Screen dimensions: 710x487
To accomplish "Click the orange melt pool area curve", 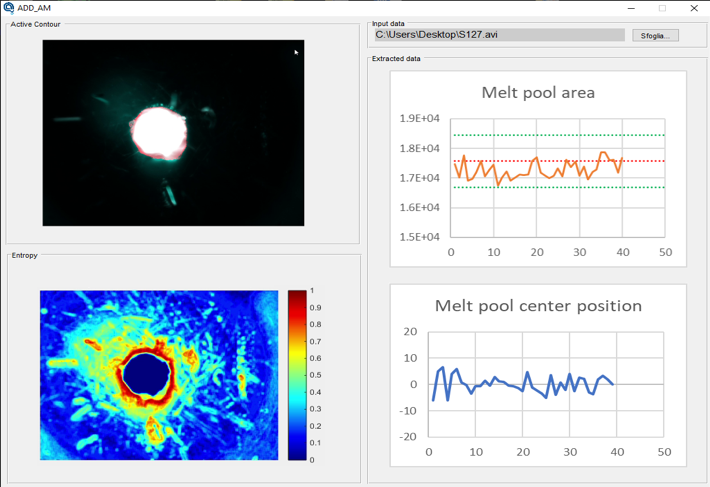I will pos(537,159).
